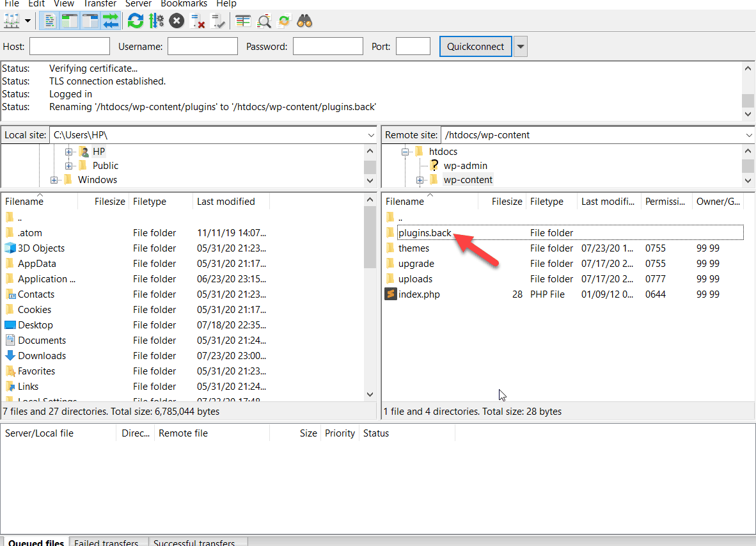Reconnect to last server icon
The width and height of the screenshot is (756, 546).
(218, 21)
